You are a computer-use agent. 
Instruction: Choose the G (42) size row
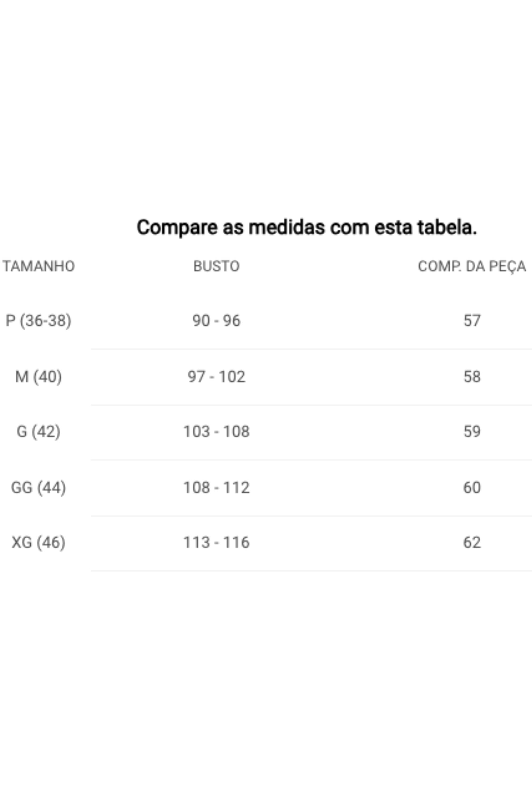pos(266,432)
